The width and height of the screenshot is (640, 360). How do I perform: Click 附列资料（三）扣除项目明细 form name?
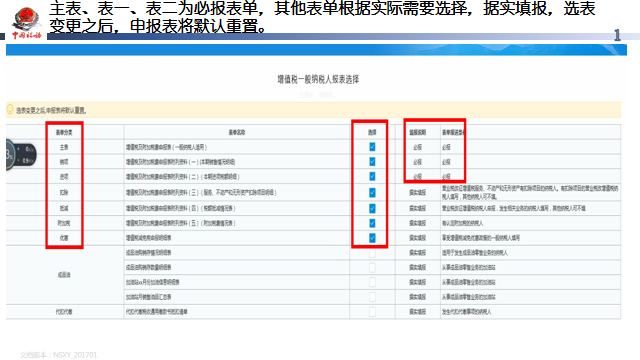point(201,192)
